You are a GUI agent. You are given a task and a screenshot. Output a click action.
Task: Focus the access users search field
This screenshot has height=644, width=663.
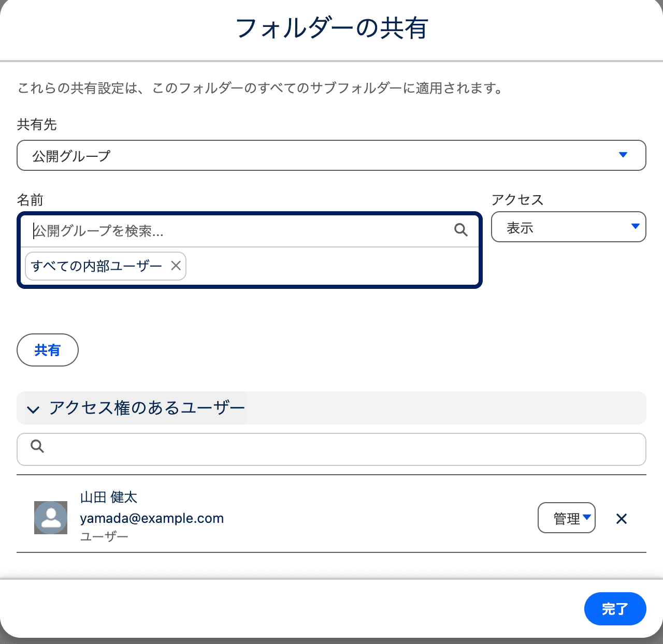(x=331, y=449)
